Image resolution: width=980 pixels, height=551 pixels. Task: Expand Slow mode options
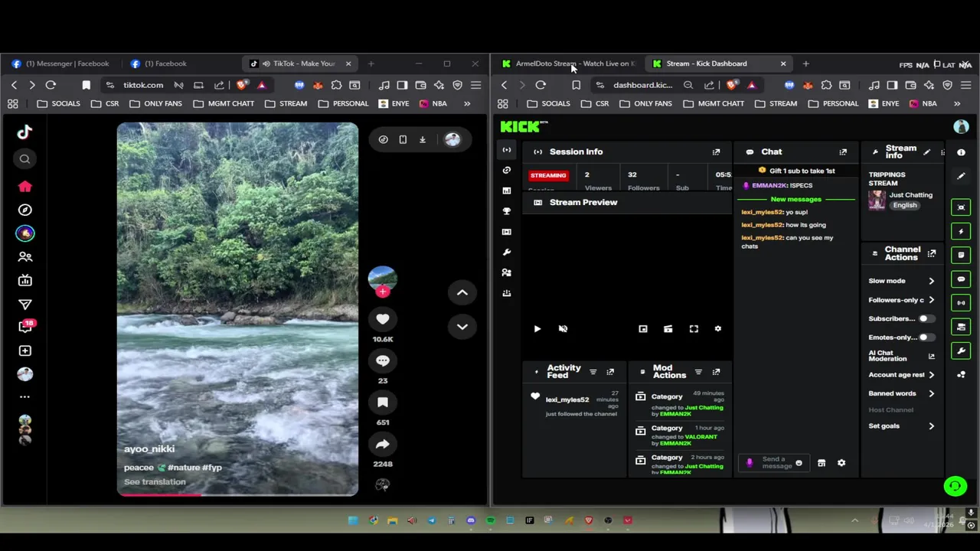click(x=902, y=281)
